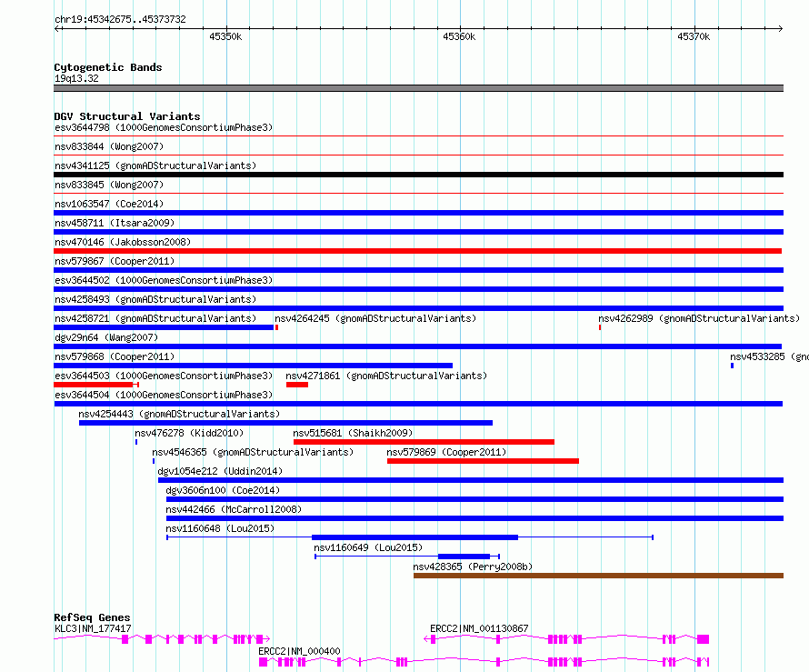The image size is (809, 672).
Task: Select nsv579869 (Cooper2011) red bar
Action: tap(483, 461)
